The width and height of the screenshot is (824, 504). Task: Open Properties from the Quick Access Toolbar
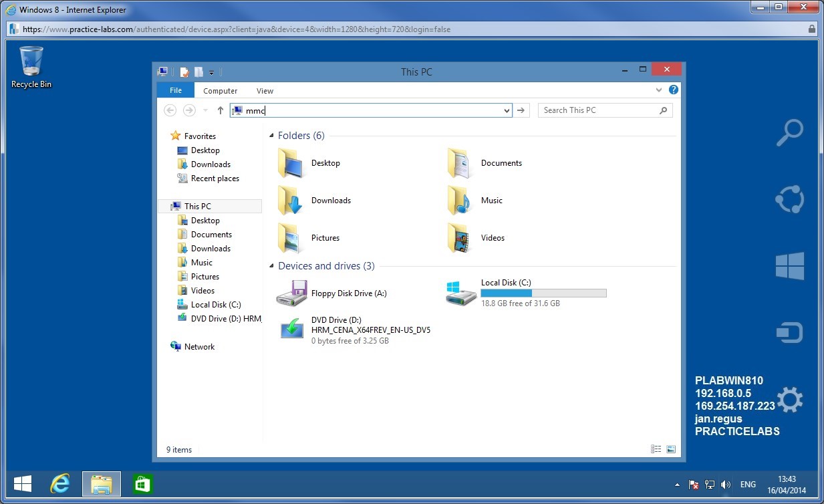184,72
